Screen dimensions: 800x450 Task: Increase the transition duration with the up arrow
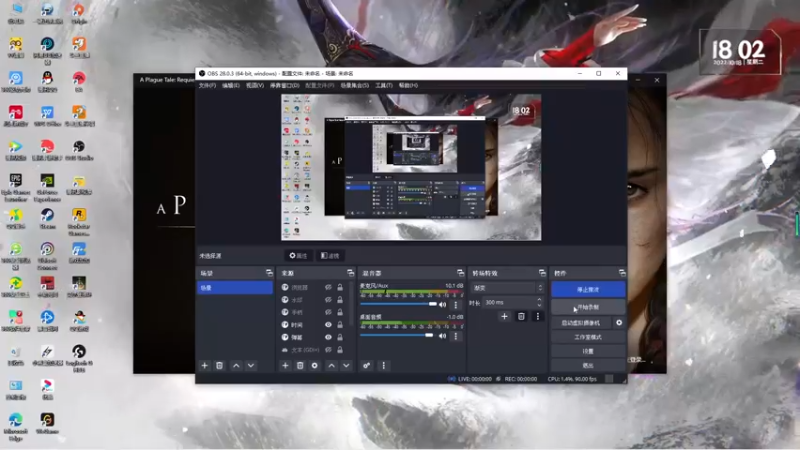pos(539,300)
